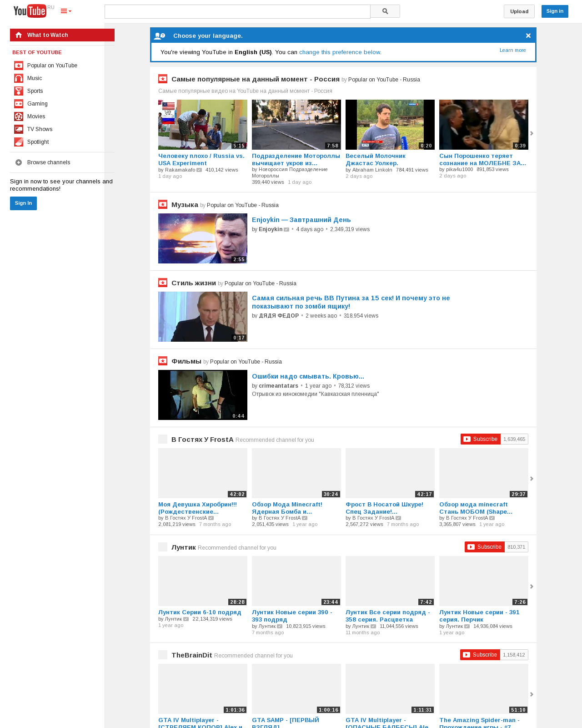The image size is (582, 728).
Task: Open crimeantatars channel link
Action: 279,386
